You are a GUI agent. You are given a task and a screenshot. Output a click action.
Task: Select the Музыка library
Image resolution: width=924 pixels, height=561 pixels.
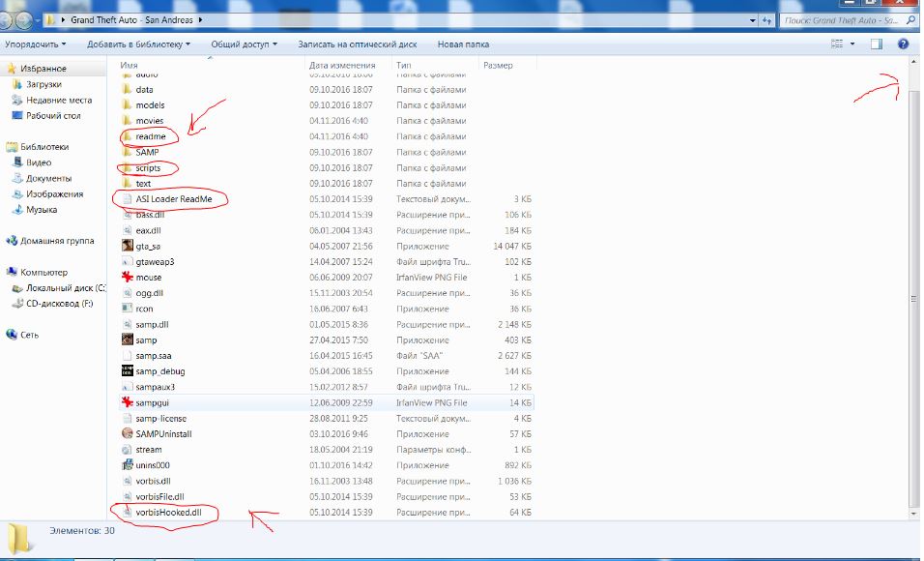tap(42, 210)
